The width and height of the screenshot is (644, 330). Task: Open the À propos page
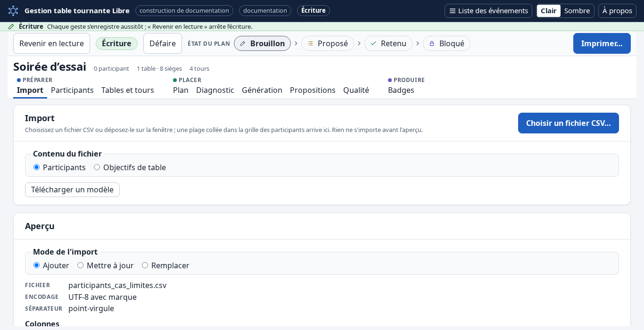617,11
